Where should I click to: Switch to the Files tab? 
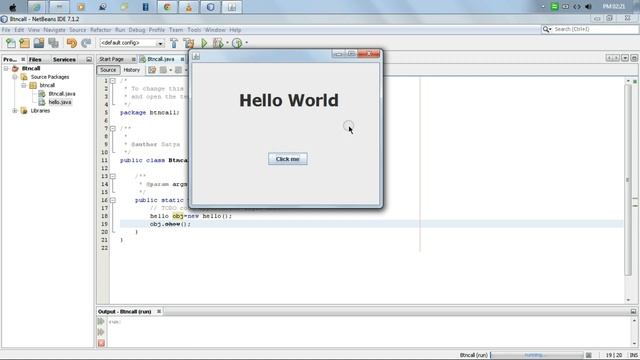(35, 60)
